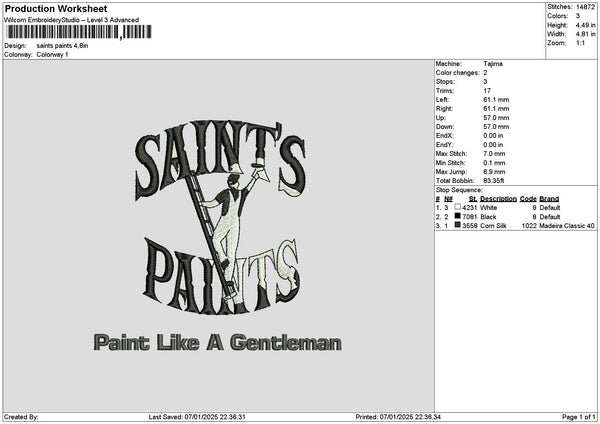The width and height of the screenshot is (600, 424).
Task: Click stitch count 7081 in the Black row
Action: [470, 217]
